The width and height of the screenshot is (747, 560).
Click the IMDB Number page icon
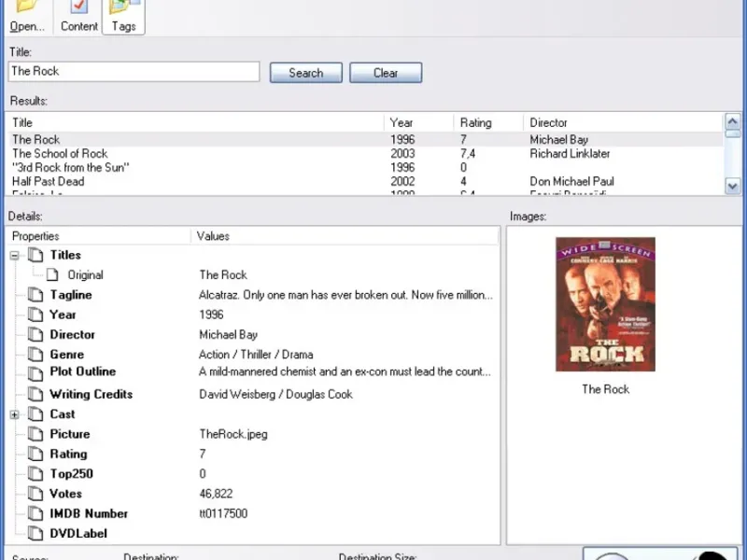tap(35, 513)
